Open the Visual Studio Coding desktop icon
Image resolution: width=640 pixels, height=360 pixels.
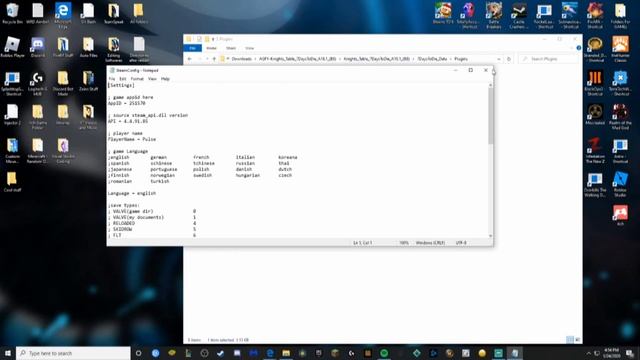click(x=63, y=151)
